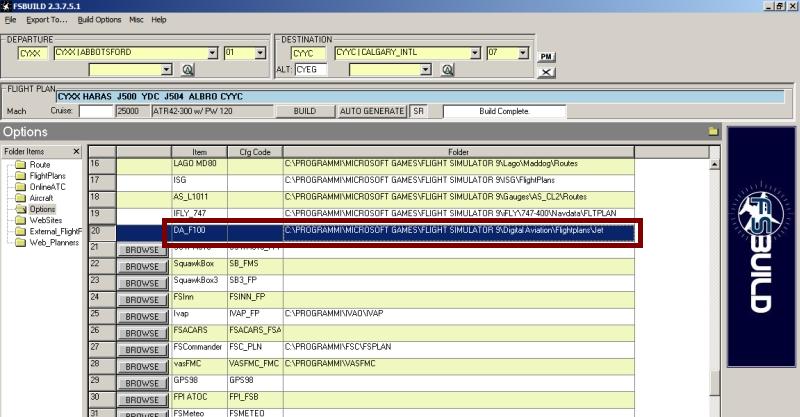This screenshot has height=417, width=800.
Task: Select the AS_L1011 item cell
Action: [x=199, y=199]
